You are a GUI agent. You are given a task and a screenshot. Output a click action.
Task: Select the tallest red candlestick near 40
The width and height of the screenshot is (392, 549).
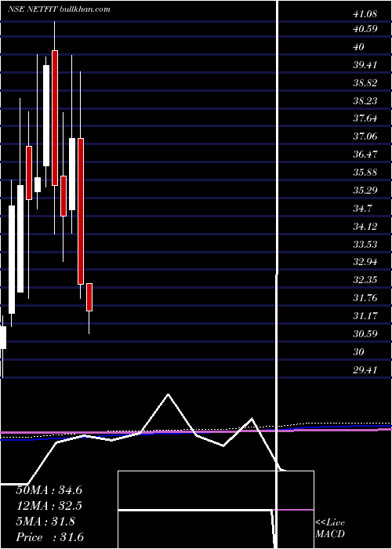[55, 118]
